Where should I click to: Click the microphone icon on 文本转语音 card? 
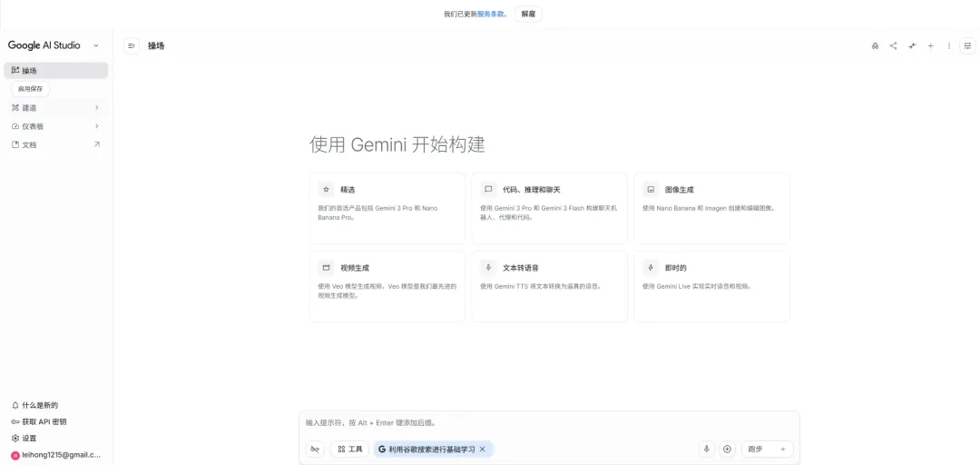[488, 267]
